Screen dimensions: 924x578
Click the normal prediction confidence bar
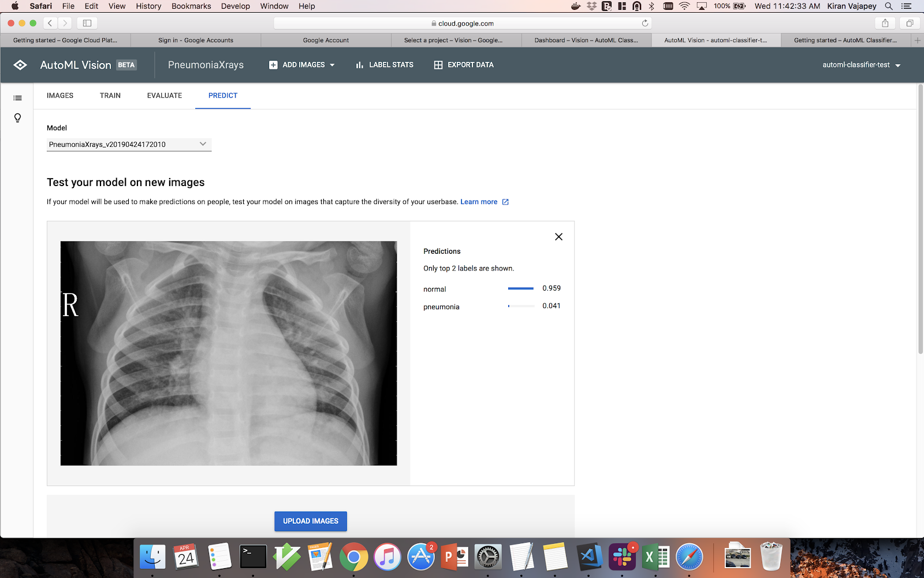click(520, 288)
